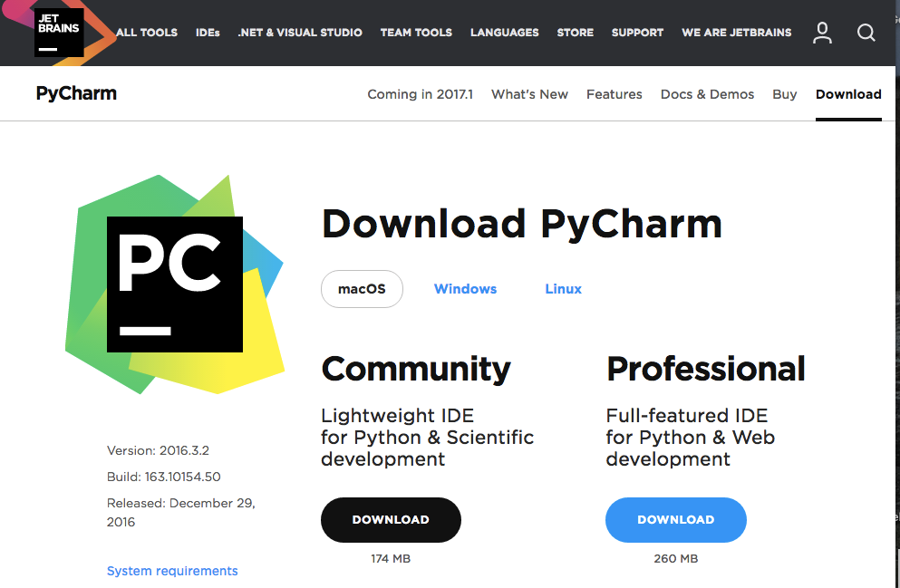Select the macOS platform option

(362, 289)
